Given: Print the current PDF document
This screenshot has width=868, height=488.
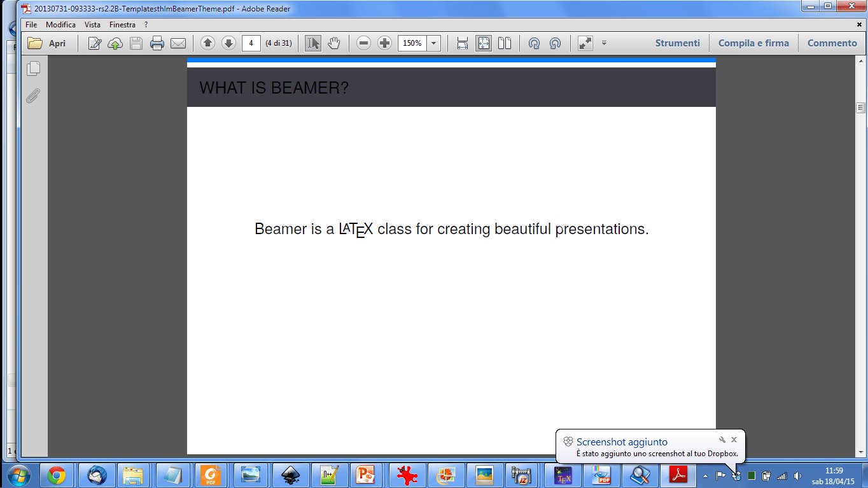Looking at the screenshot, I should click(x=158, y=43).
